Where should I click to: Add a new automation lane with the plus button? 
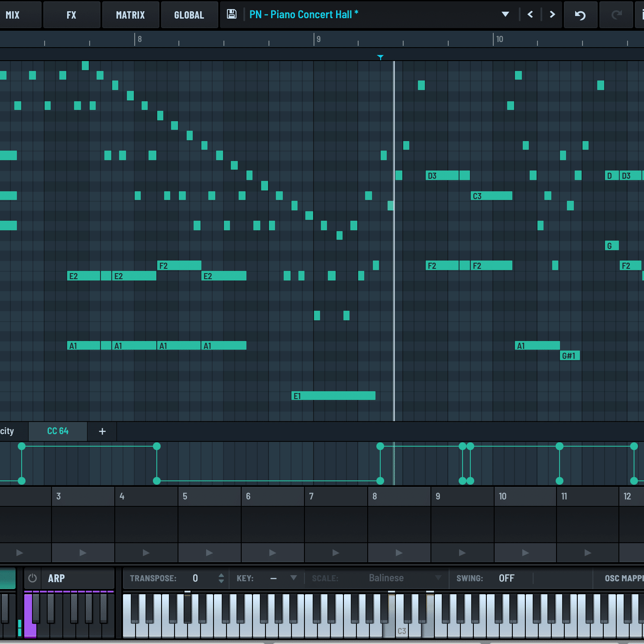click(102, 431)
